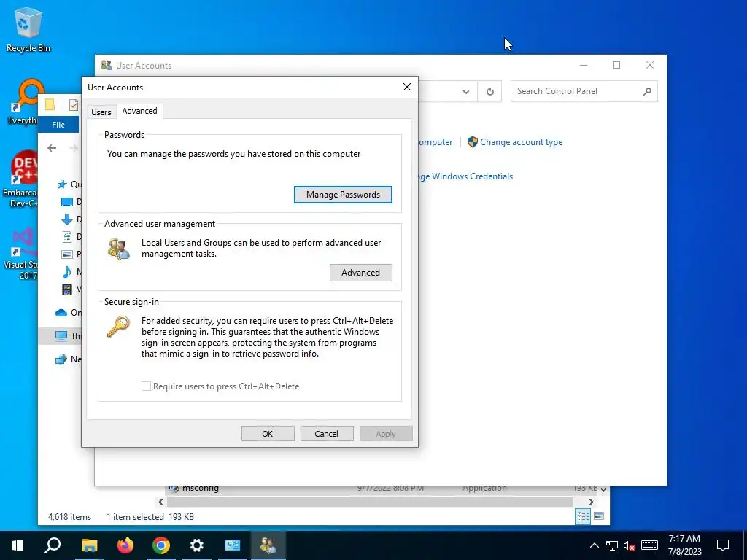The width and height of the screenshot is (747, 560).
Task: Open the File menu in File Explorer
Action: 58,124
